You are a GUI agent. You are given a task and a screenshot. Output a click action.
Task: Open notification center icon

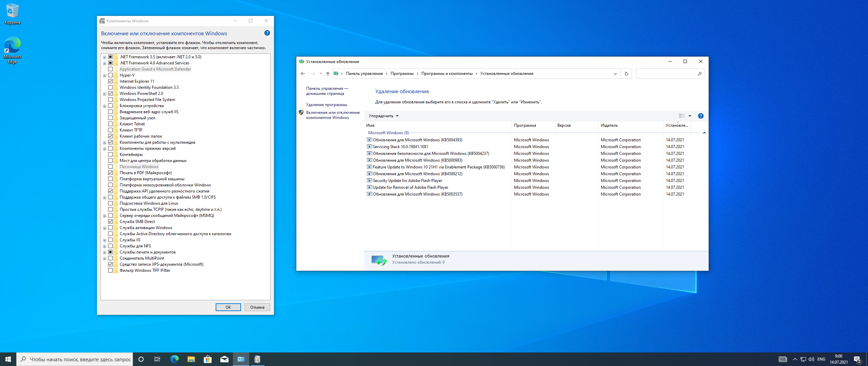(x=857, y=359)
